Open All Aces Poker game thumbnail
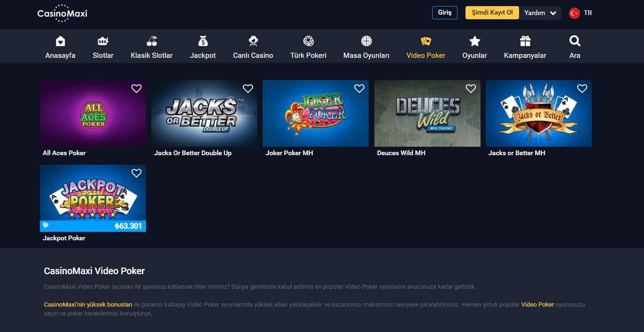 point(93,113)
